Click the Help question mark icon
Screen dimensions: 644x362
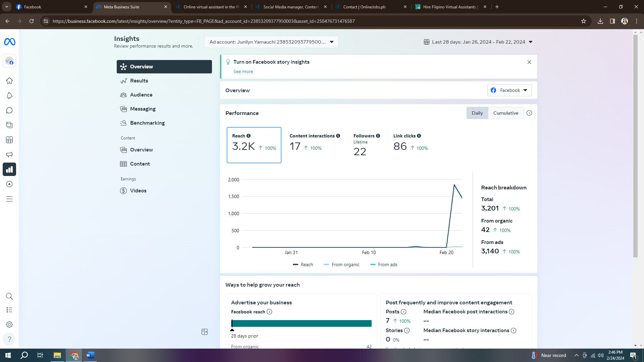point(9,339)
